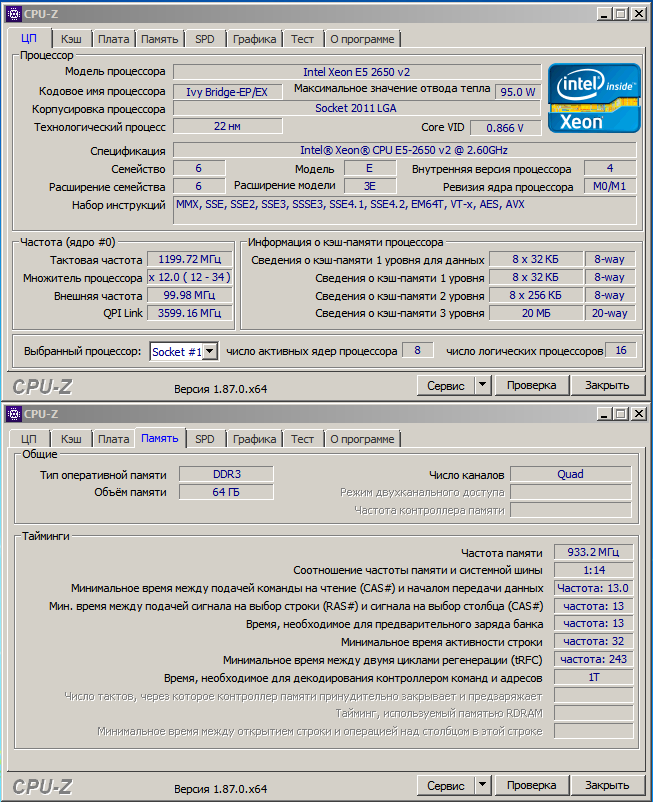
Task: Click the 20-way L3 associativity value
Action: point(610,313)
